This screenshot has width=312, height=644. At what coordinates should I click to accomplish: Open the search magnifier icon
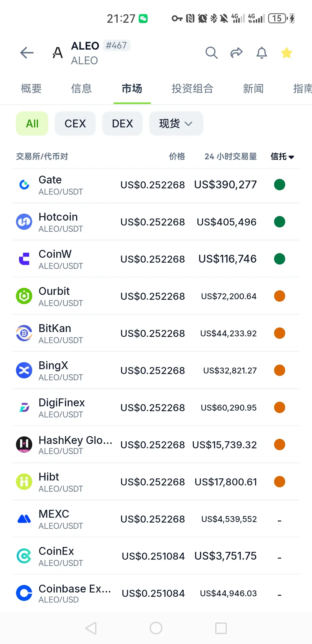pos(211,53)
